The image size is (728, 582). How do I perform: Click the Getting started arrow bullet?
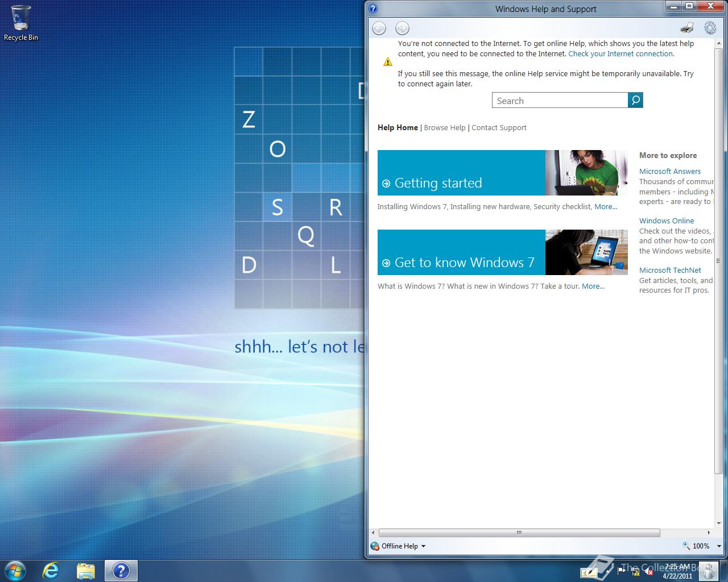pyautogui.click(x=386, y=184)
